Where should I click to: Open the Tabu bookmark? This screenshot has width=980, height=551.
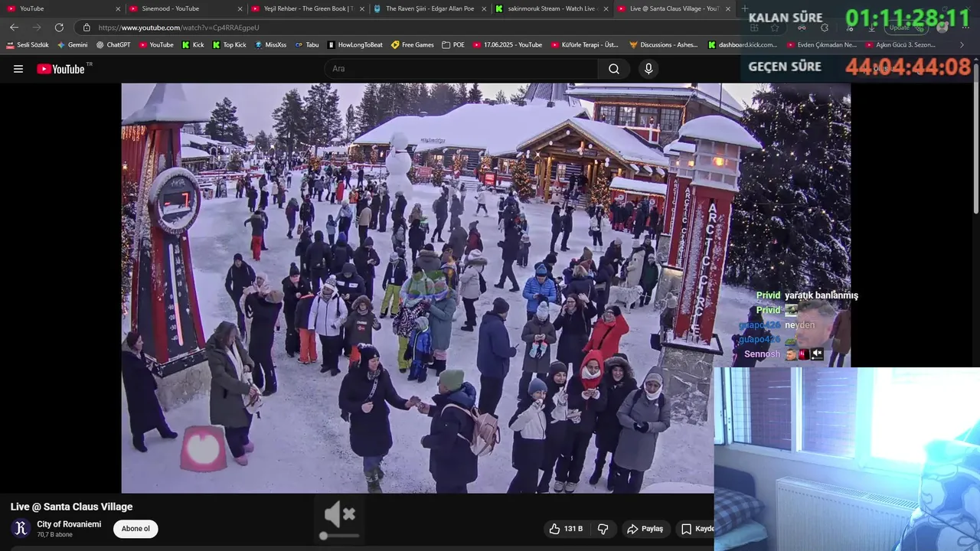(307, 45)
